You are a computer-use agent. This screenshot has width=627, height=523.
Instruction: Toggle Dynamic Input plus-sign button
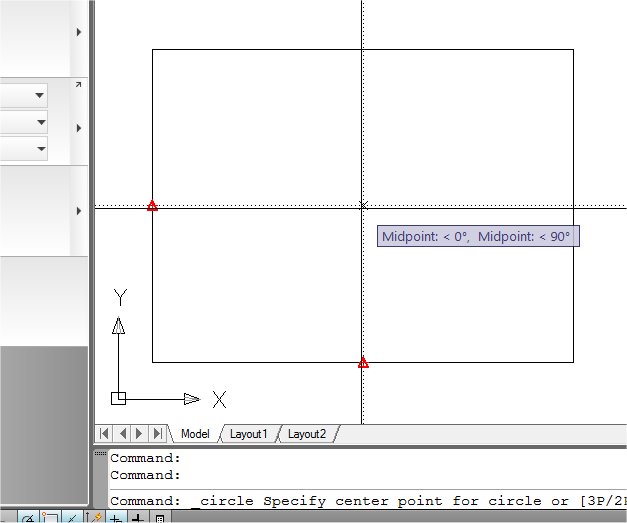coord(116,517)
